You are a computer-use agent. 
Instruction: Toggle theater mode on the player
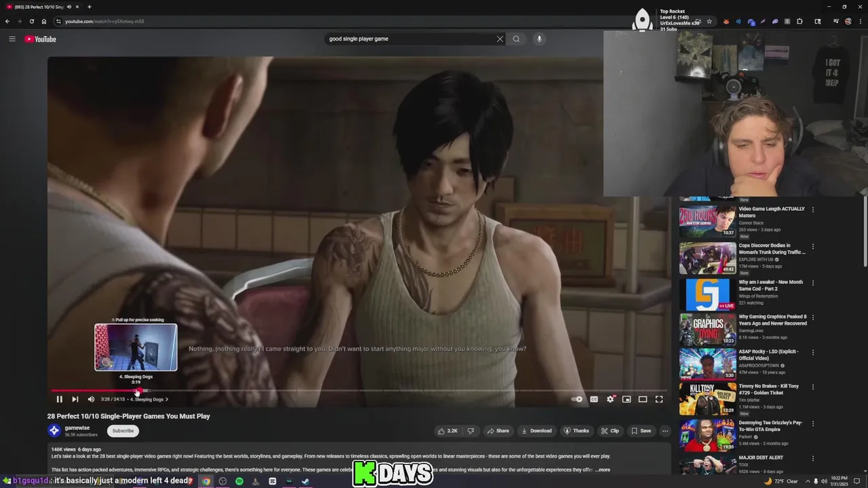point(643,399)
